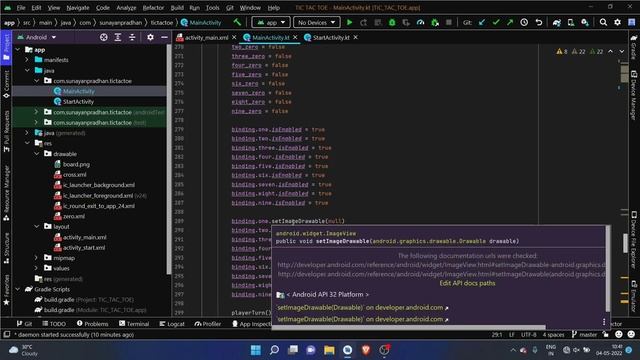Viewport: 640px width, 360px height.
Task: Expand the values folder
Action: tap(36, 268)
